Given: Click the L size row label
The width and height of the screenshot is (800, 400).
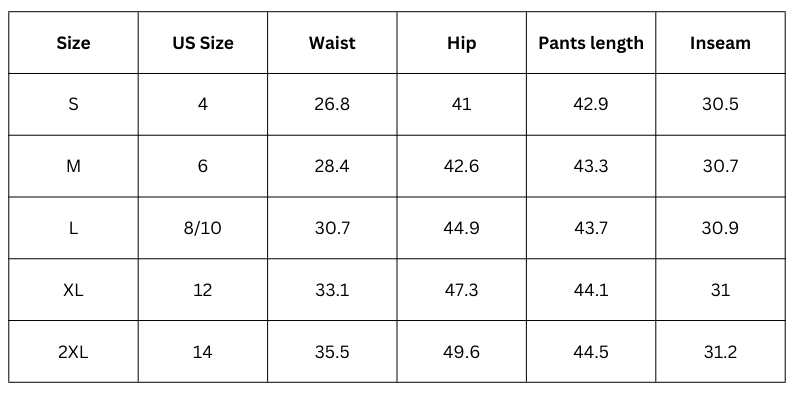Looking at the screenshot, I should (x=73, y=228).
